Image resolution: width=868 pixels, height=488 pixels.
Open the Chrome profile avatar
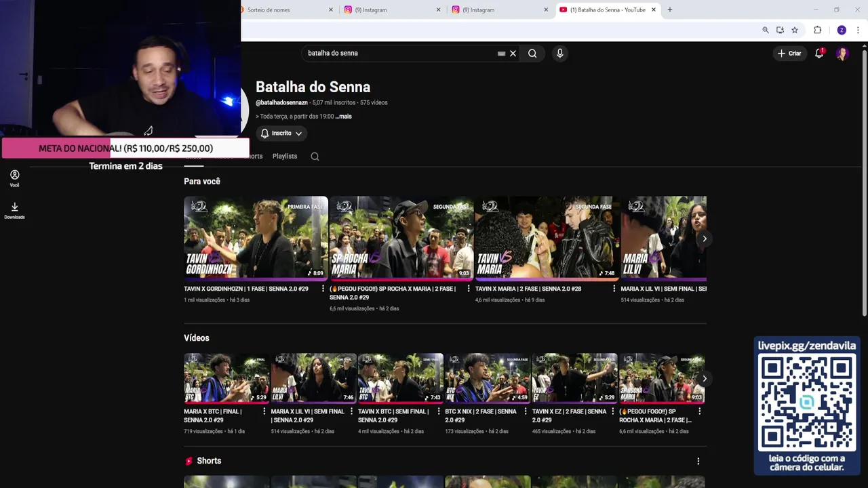click(842, 30)
